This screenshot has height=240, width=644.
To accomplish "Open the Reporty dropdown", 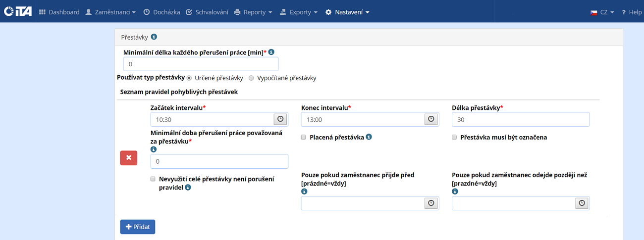I will 253,12.
